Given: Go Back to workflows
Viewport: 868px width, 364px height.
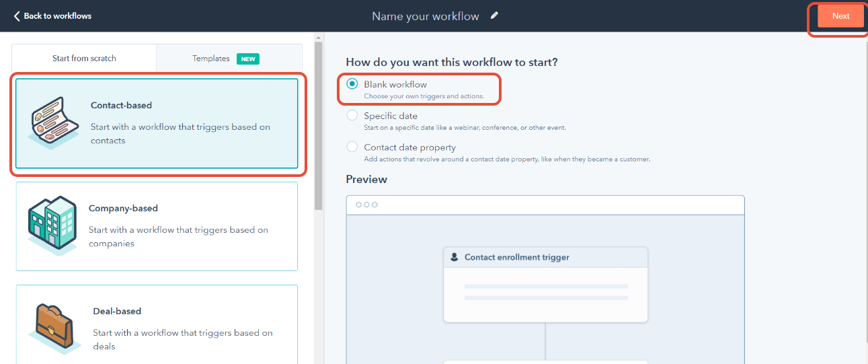Looking at the screenshot, I should tap(52, 15).
